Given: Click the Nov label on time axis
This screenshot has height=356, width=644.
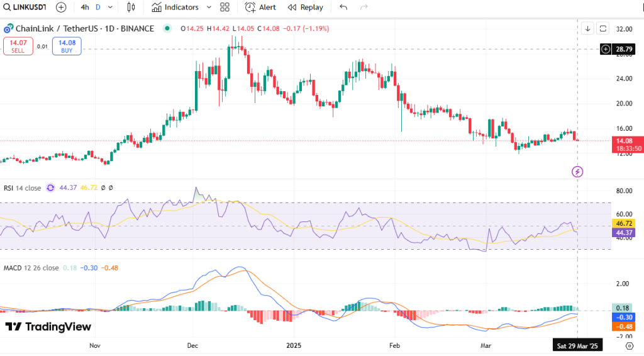Looking at the screenshot, I should coord(95,346).
